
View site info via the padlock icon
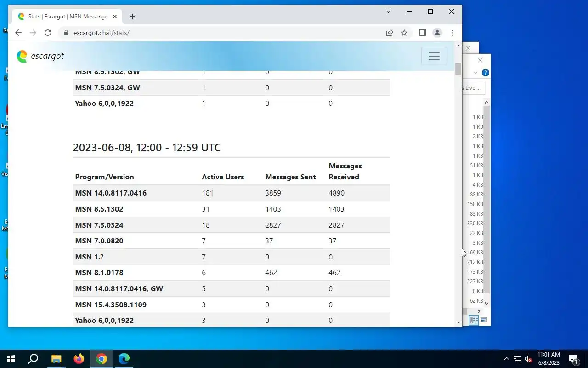[x=66, y=33]
